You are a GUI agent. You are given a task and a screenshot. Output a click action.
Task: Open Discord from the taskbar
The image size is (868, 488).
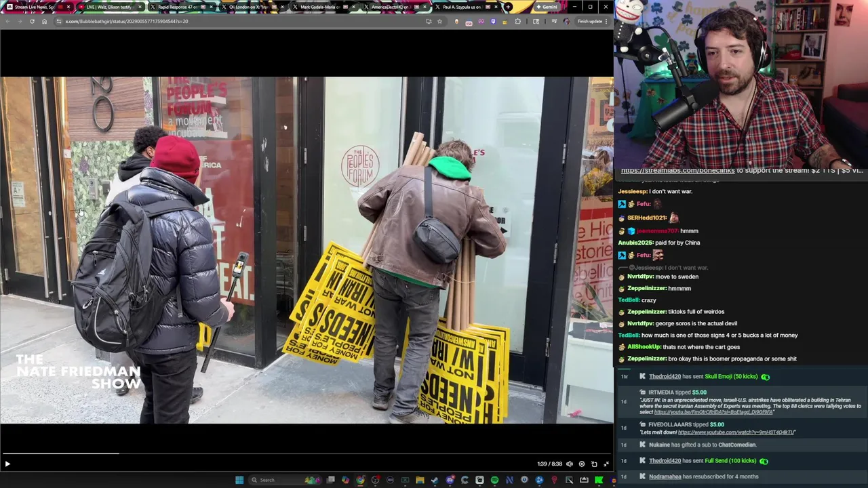pos(450,480)
